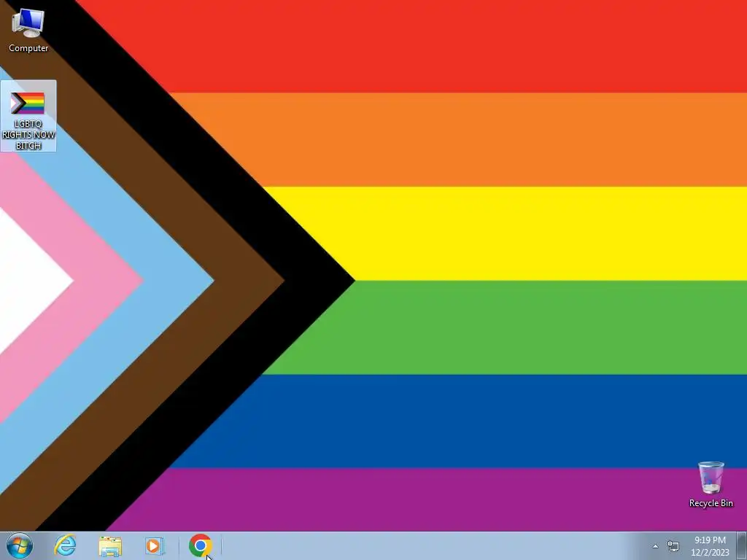Open the network status tray icon

pyautogui.click(x=673, y=546)
